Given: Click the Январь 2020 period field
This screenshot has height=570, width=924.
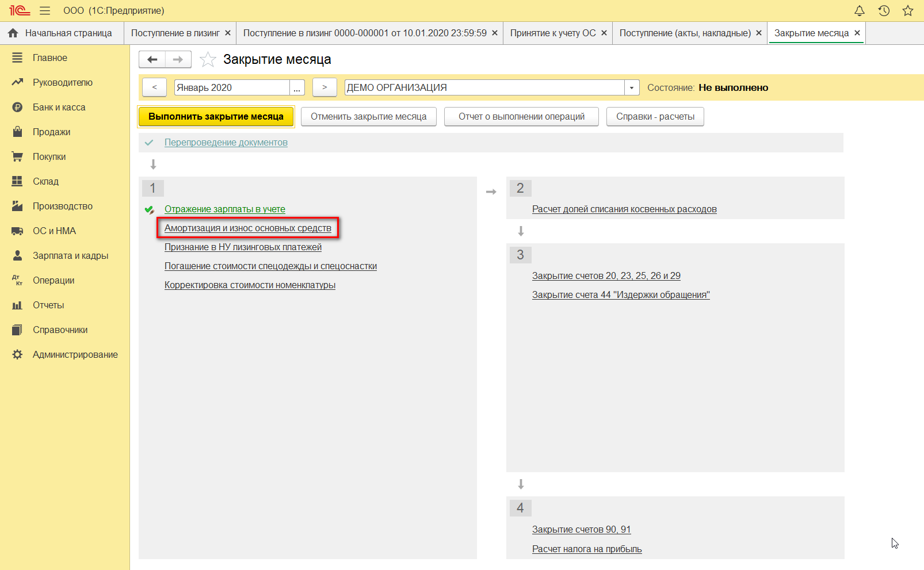Looking at the screenshot, I should tap(231, 88).
